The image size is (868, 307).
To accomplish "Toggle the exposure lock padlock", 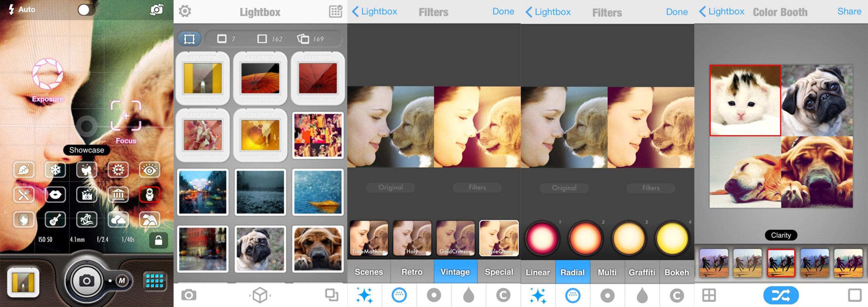I will 158,240.
